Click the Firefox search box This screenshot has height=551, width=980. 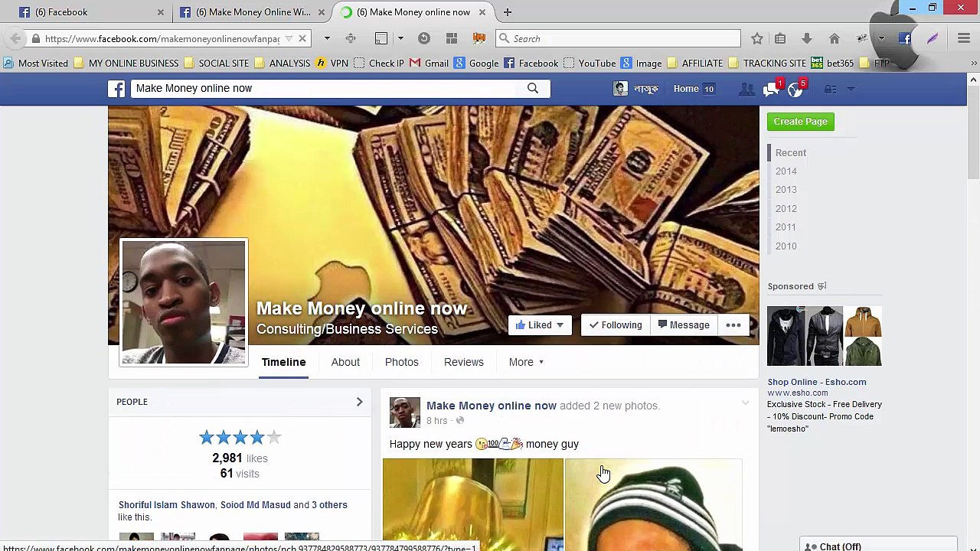[618, 38]
